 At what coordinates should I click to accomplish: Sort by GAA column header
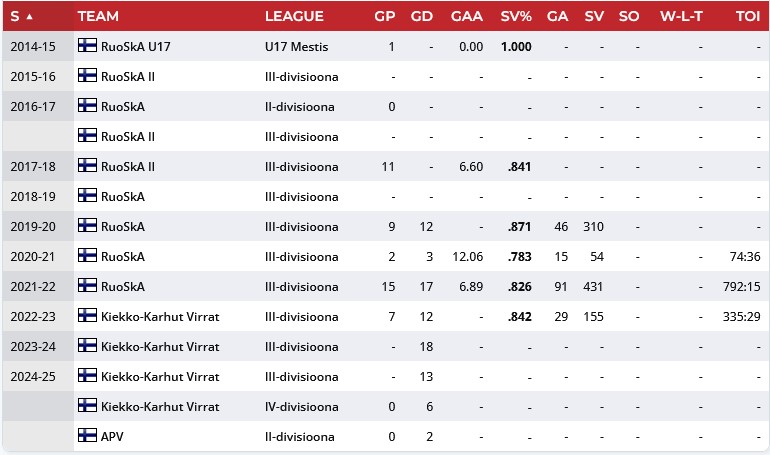pyautogui.click(x=467, y=16)
